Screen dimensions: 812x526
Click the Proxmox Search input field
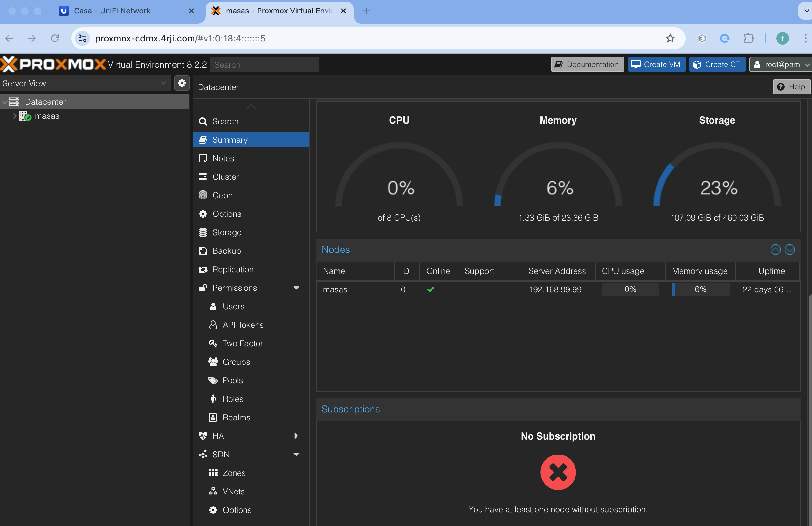(264, 64)
